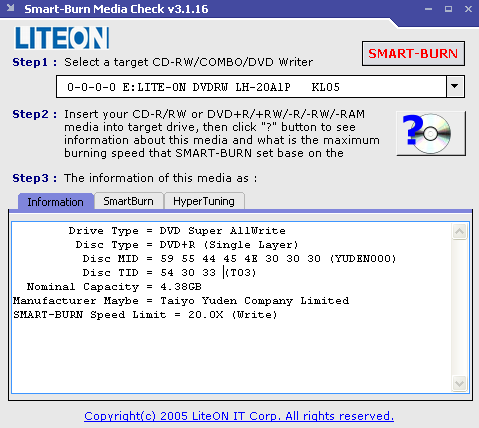Click the disc question-mark media check button
Screen dimensions: 479x428
click(431, 133)
